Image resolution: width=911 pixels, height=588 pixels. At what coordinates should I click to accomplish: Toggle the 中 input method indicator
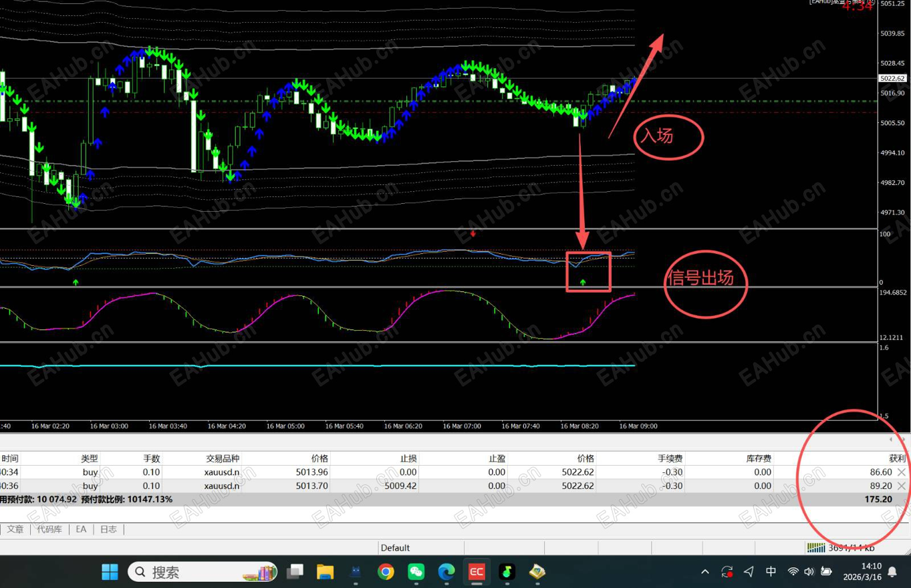tap(771, 572)
